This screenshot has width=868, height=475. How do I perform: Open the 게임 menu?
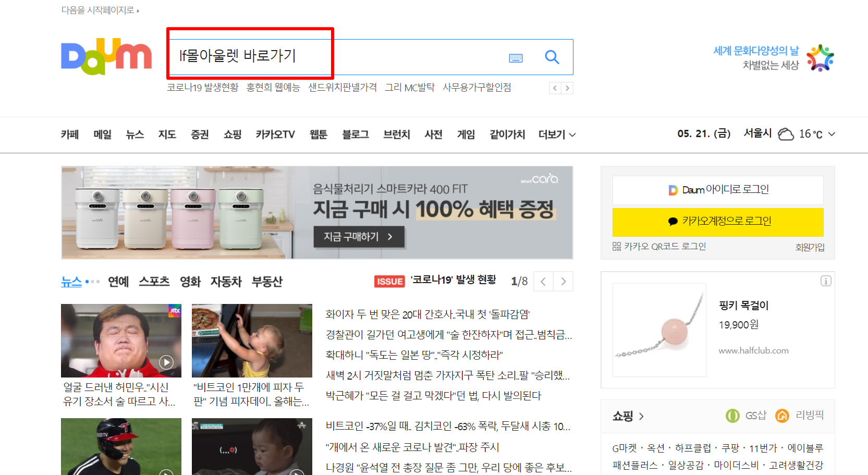pos(466,135)
